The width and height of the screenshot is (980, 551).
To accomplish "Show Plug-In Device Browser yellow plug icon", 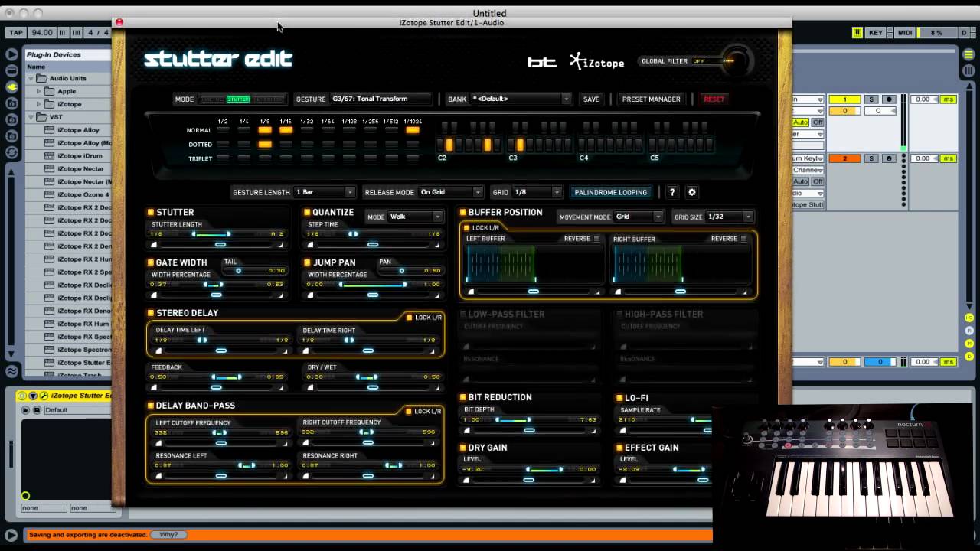I will coord(11,87).
